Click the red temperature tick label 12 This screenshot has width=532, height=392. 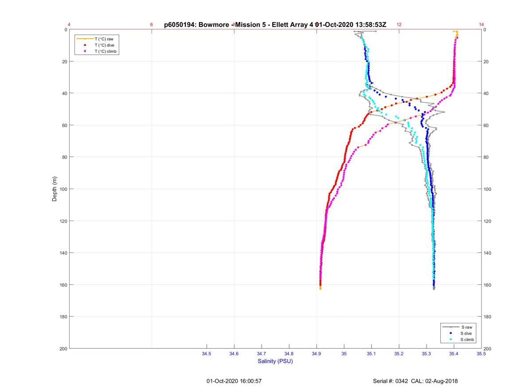(399, 25)
